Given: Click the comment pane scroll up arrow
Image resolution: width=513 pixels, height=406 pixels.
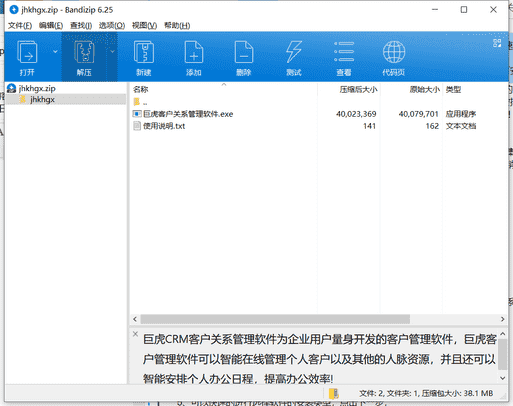Looking at the screenshot, I should [x=503, y=334].
